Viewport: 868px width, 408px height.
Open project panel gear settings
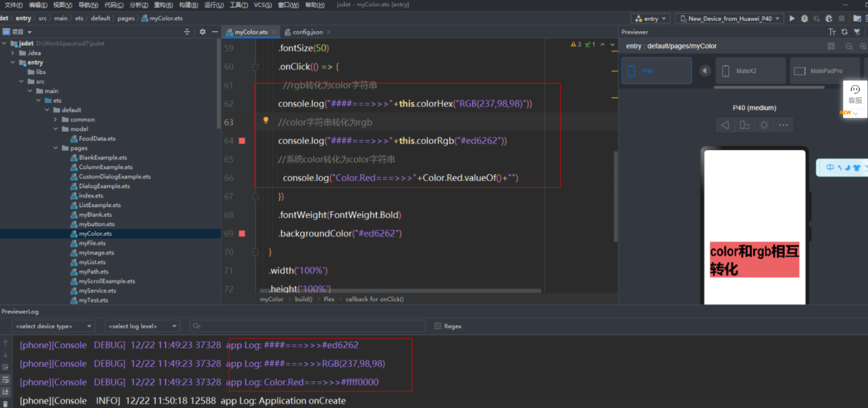(x=202, y=32)
